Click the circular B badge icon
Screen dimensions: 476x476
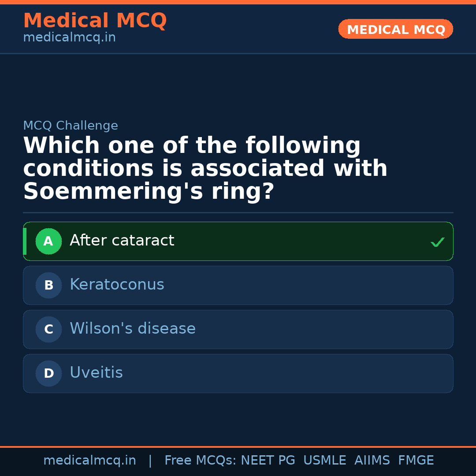pos(48,285)
